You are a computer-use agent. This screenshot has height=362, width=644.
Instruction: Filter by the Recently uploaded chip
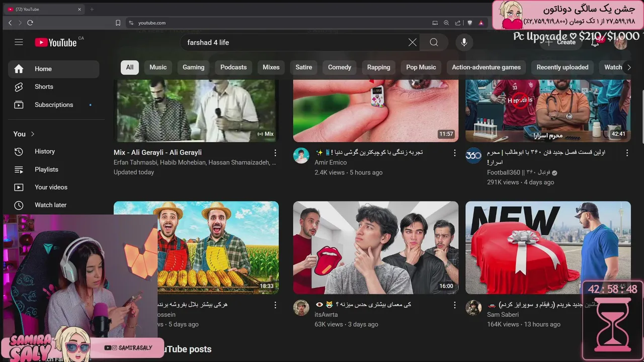pos(562,67)
